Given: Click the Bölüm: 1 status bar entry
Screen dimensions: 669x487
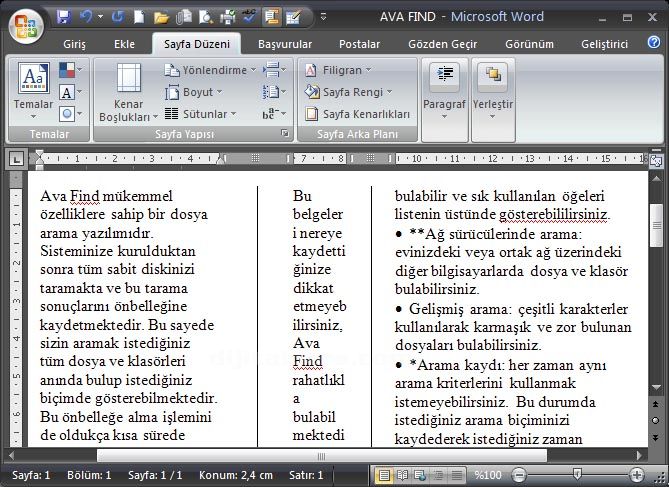Looking at the screenshot, I should pos(89,475).
